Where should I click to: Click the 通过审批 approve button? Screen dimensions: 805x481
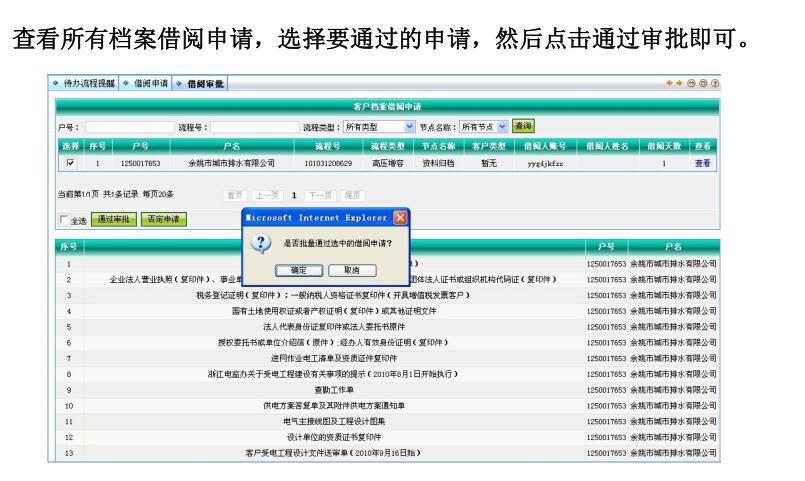click(x=114, y=219)
